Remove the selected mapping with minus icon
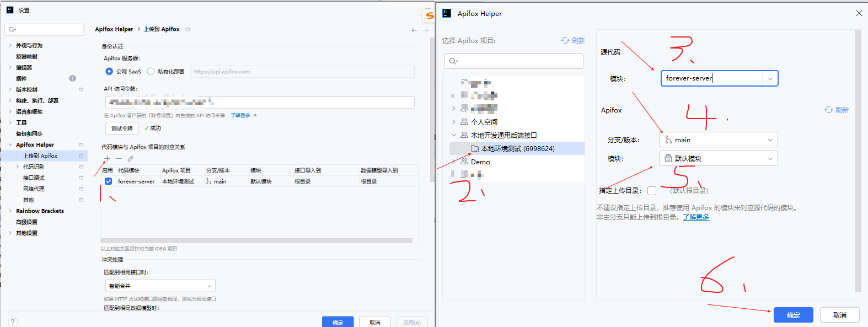Image resolution: width=868 pixels, height=327 pixels. point(119,158)
